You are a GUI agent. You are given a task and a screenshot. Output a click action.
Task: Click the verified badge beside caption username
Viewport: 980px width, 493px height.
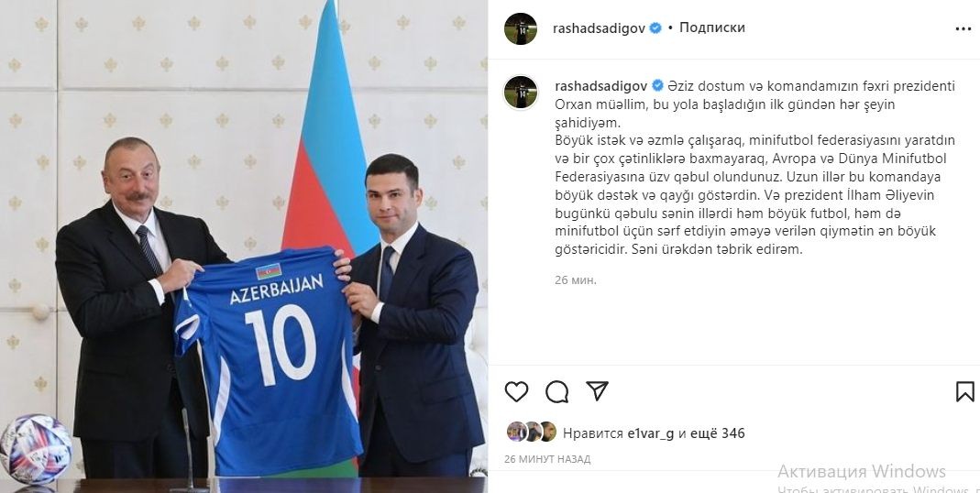click(658, 85)
